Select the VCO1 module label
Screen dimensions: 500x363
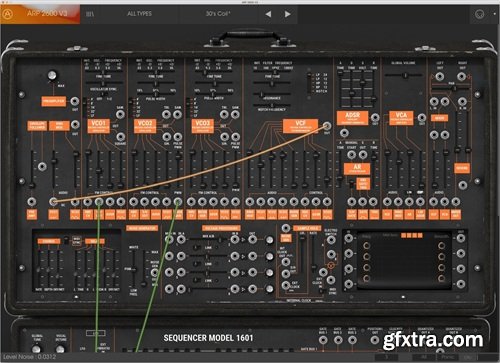[98, 126]
